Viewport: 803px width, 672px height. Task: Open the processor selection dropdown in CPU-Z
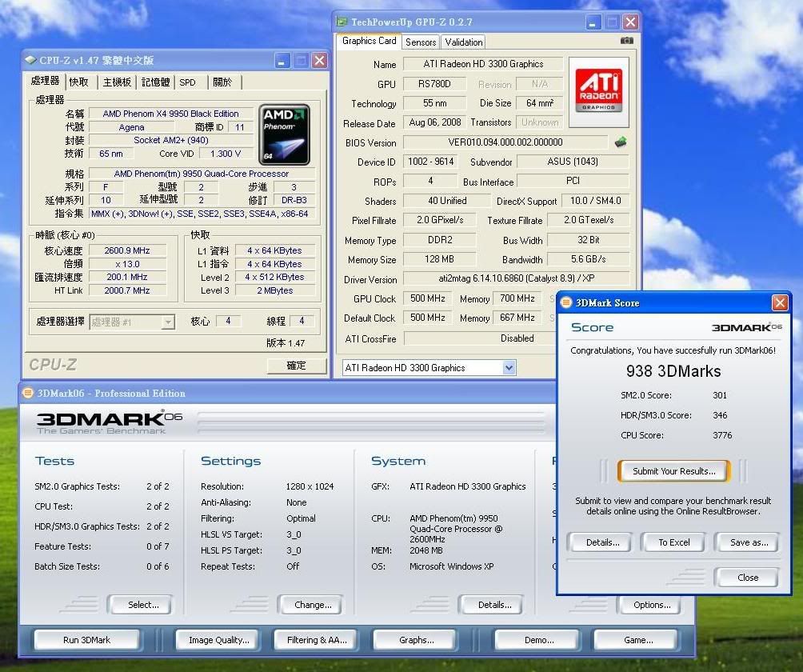click(167, 322)
